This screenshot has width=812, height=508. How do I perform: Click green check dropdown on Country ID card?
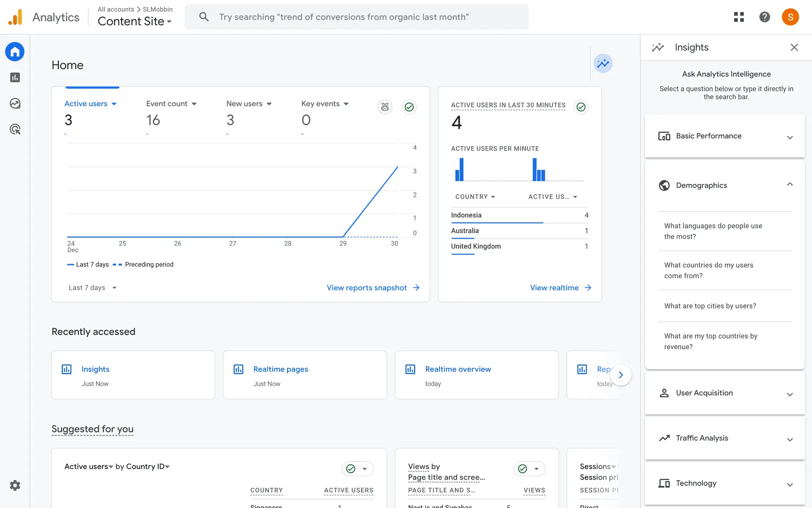357,469
